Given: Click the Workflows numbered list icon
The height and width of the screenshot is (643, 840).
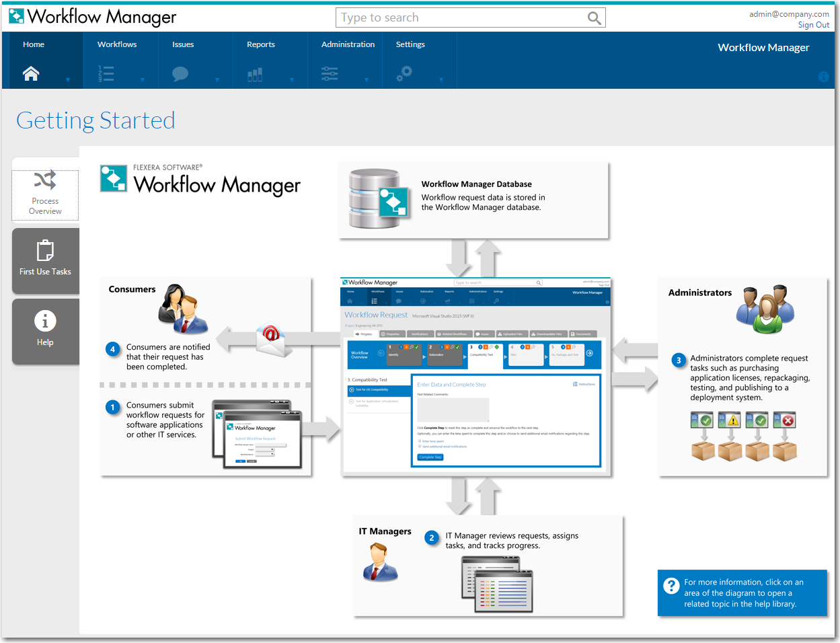Looking at the screenshot, I should (106, 74).
